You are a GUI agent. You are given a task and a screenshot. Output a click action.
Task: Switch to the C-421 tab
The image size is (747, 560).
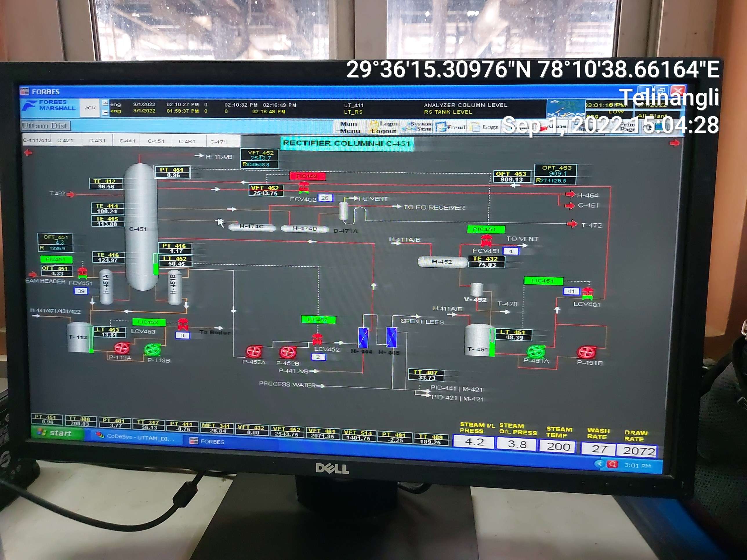[x=65, y=140]
